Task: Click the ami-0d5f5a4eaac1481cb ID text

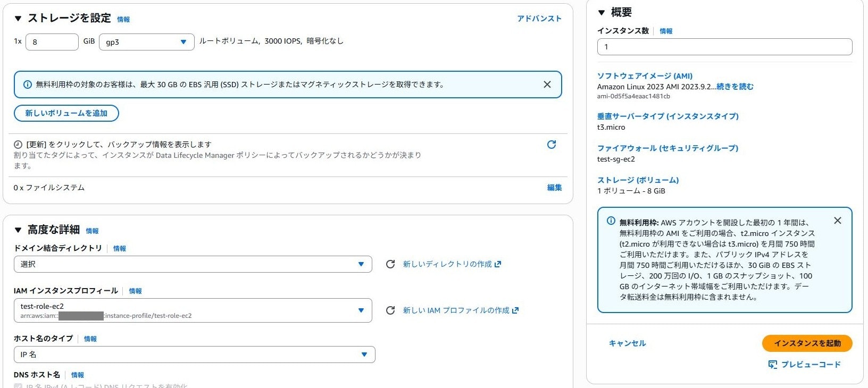Action: 633,96
